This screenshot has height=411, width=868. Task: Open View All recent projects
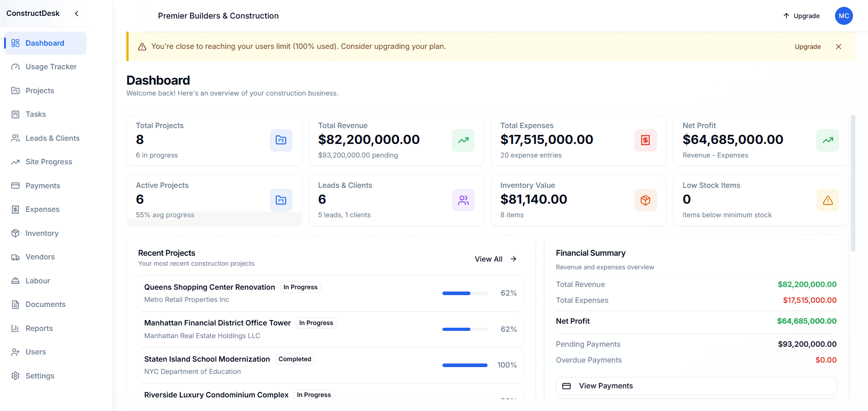coord(495,259)
